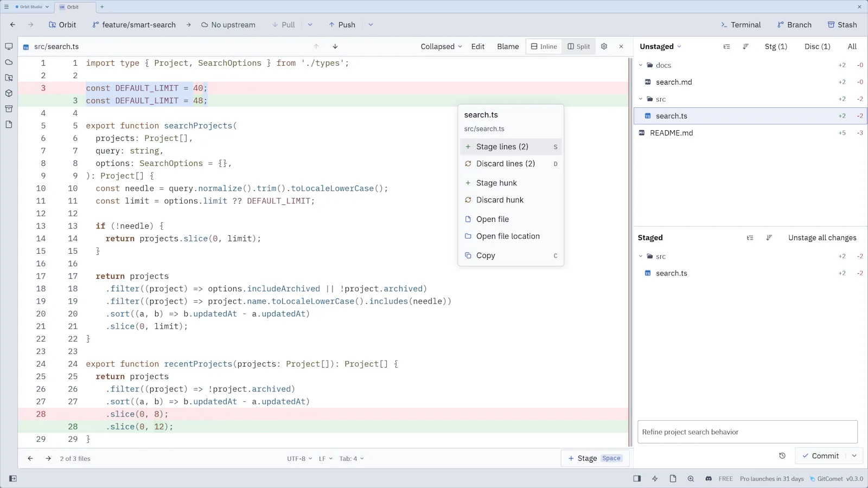
Task: Open commit history clock icon
Action: point(782,456)
